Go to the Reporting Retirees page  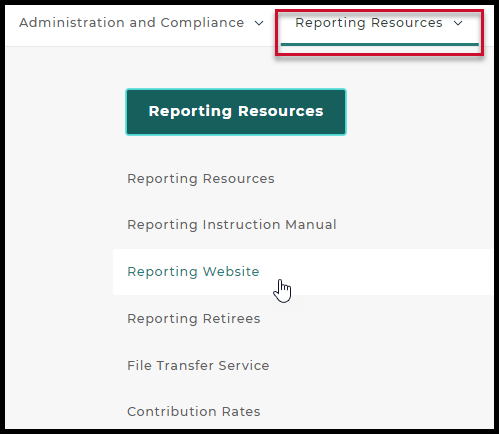[x=194, y=319]
